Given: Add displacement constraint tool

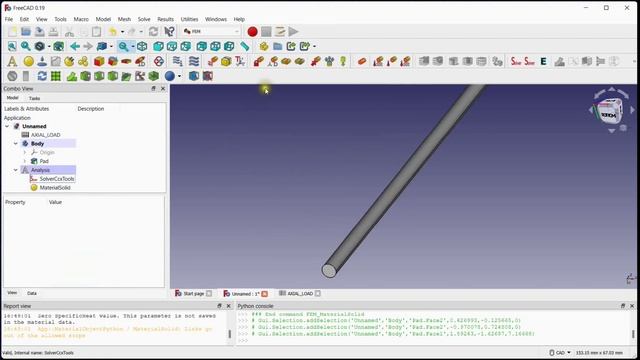Looking at the screenshot, I should point(273,61).
